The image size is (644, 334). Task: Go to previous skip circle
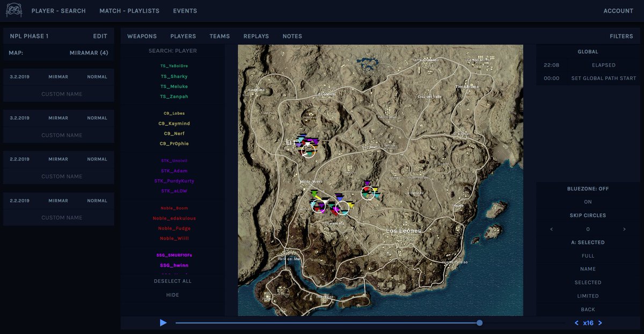(x=552, y=229)
